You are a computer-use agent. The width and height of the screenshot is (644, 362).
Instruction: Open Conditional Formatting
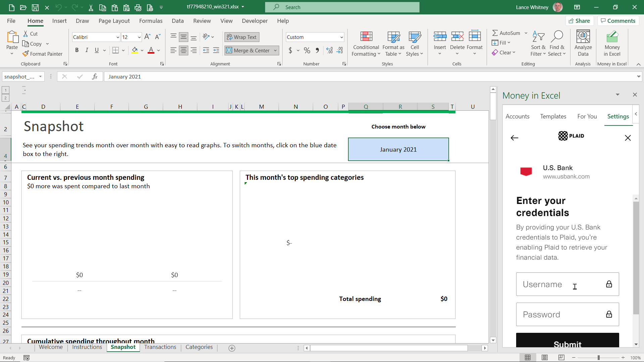click(366, 44)
